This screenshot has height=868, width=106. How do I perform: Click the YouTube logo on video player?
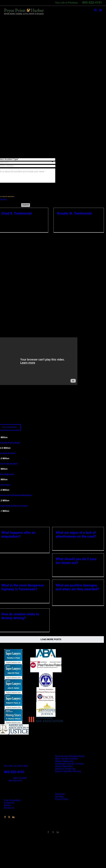pyautogui.click(x=73, y=381)
